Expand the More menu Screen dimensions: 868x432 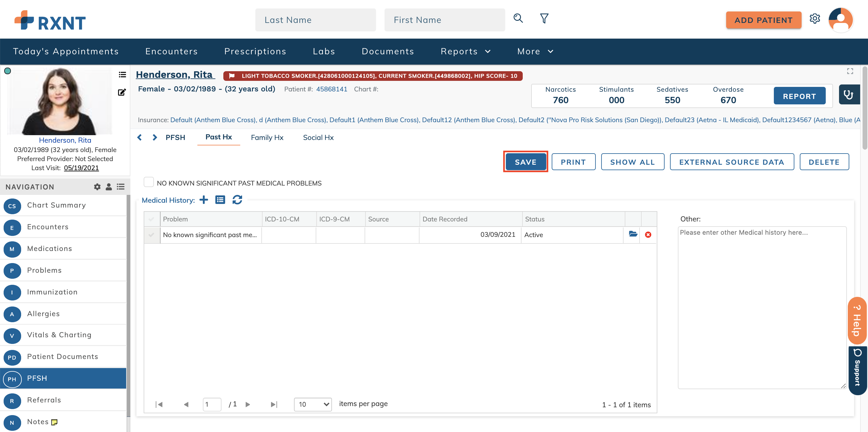click(535, 51)
